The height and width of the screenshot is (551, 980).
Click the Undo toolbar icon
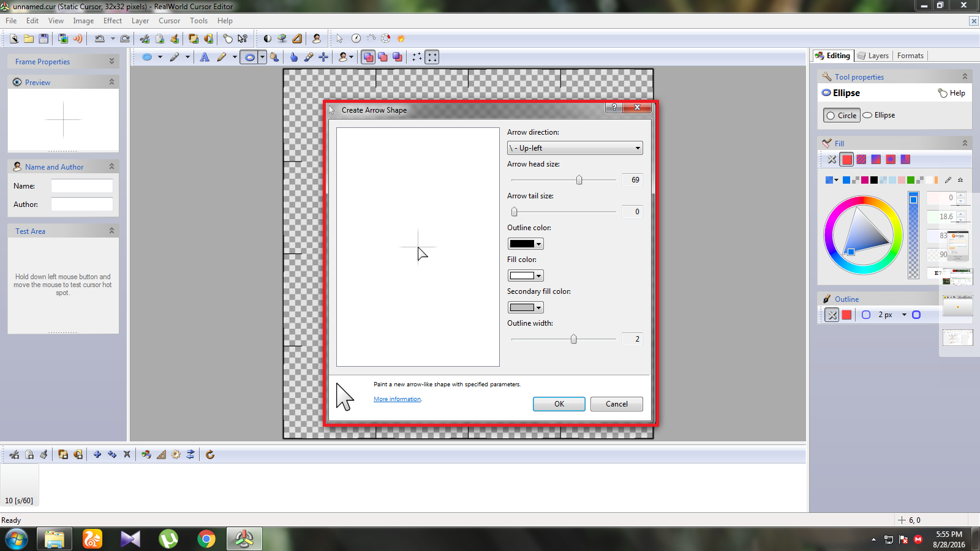coord(99,38)
